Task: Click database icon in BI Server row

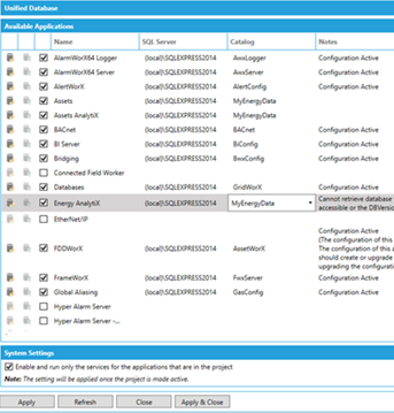Action: (10, 144)
